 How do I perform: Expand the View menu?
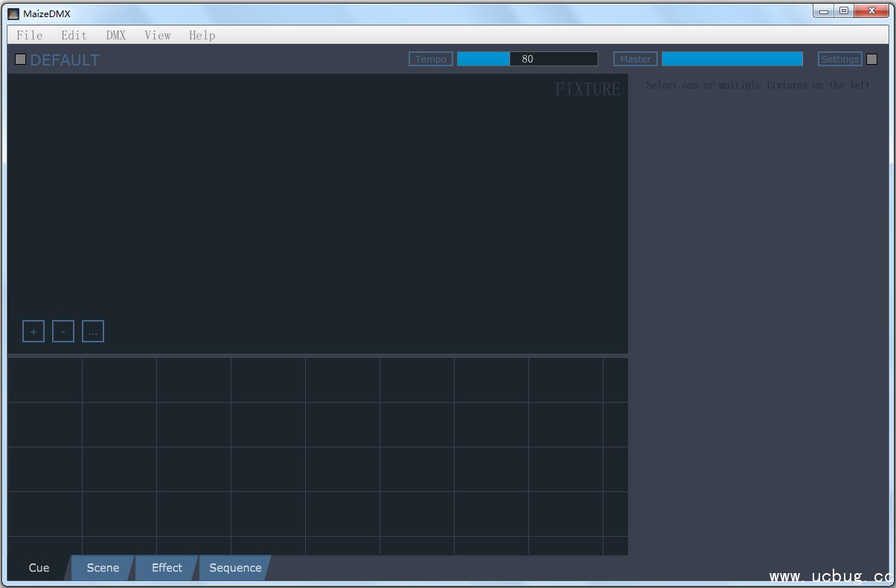[157, 35]
